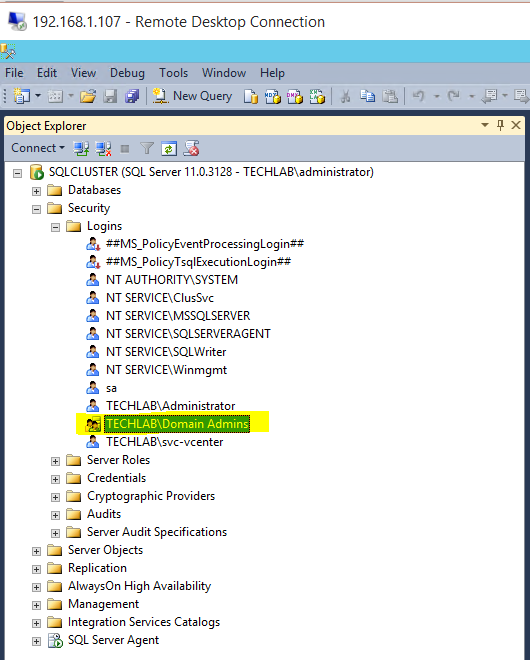This screenshot has width=530, height=660.
Task: Expand the Databases folder
Action: pos(37,191)
